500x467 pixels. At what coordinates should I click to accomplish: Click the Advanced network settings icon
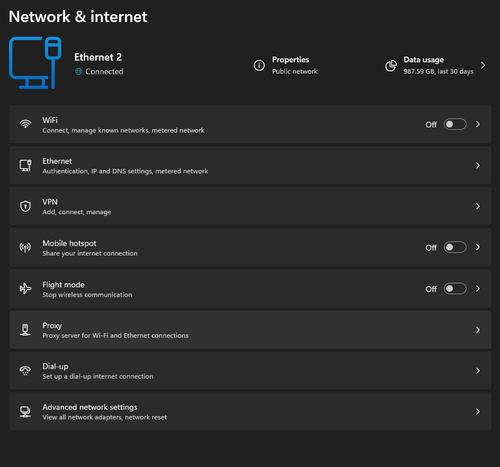pos(25,412)
